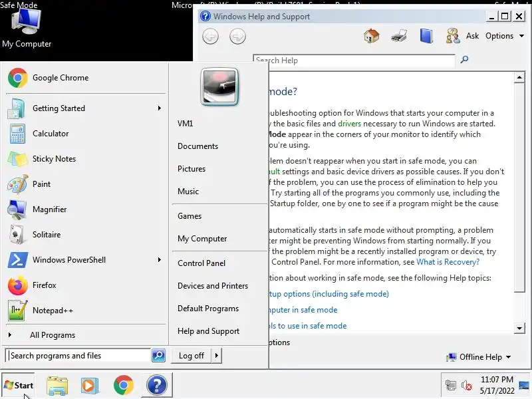Click the Search Help magnifier icon
The height and width of the screenshot is (399, 532).
(464, 60)
